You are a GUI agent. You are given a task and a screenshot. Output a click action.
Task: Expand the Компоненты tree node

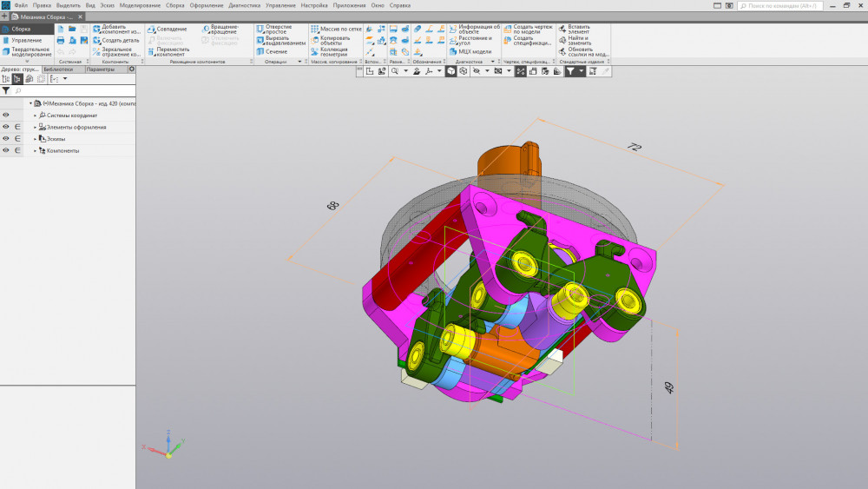click(36, 151)
